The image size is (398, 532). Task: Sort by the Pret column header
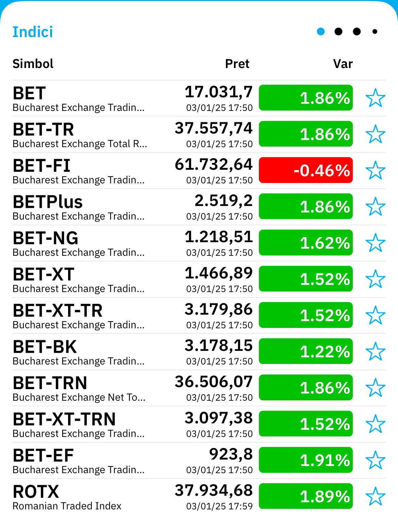click(x=237, y=64)
